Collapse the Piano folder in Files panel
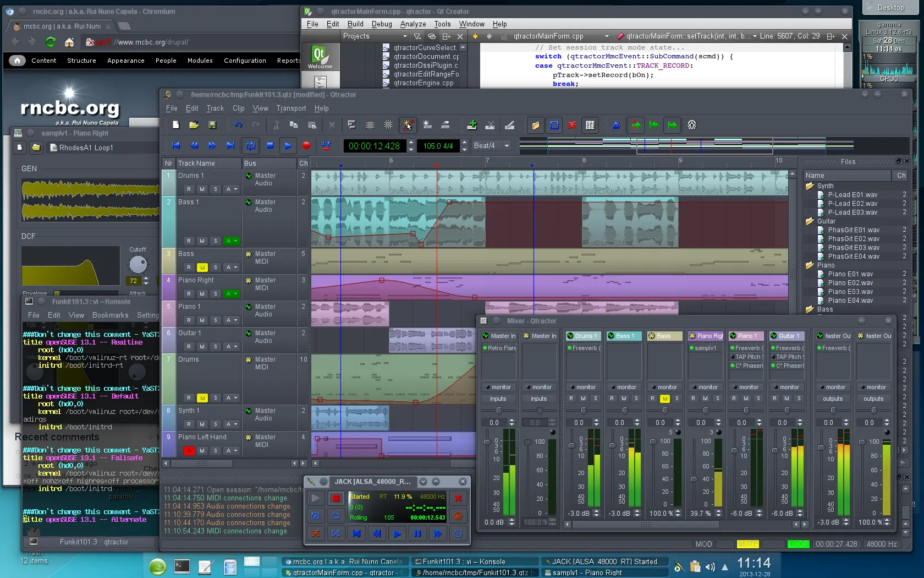 pyautogui.click(x=810, y=265)
